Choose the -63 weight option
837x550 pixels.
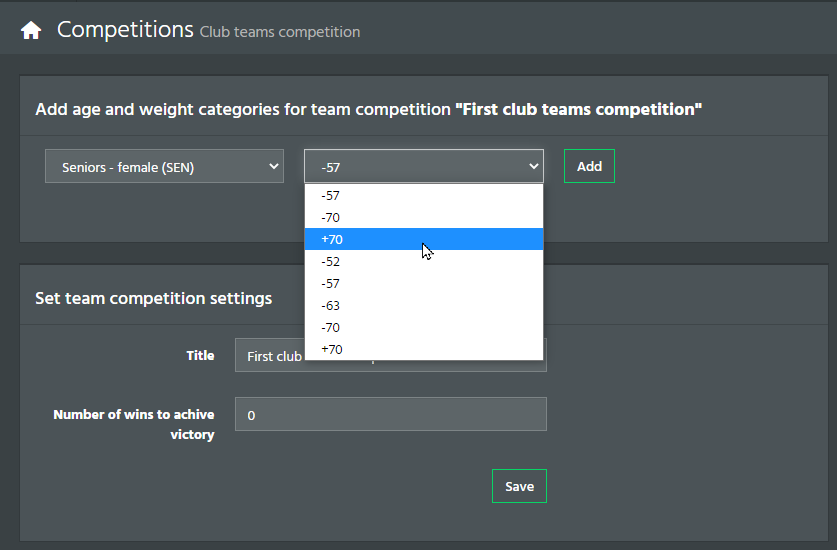424,305
